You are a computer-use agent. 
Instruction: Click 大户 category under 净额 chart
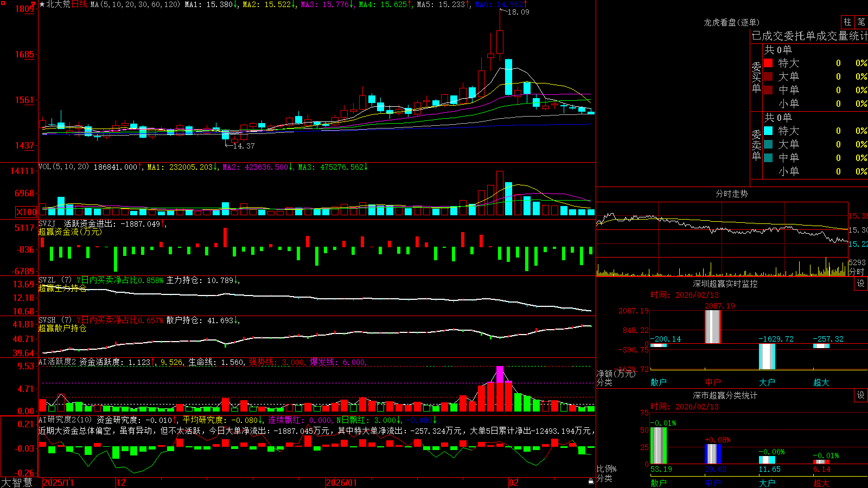coord(767,382)
